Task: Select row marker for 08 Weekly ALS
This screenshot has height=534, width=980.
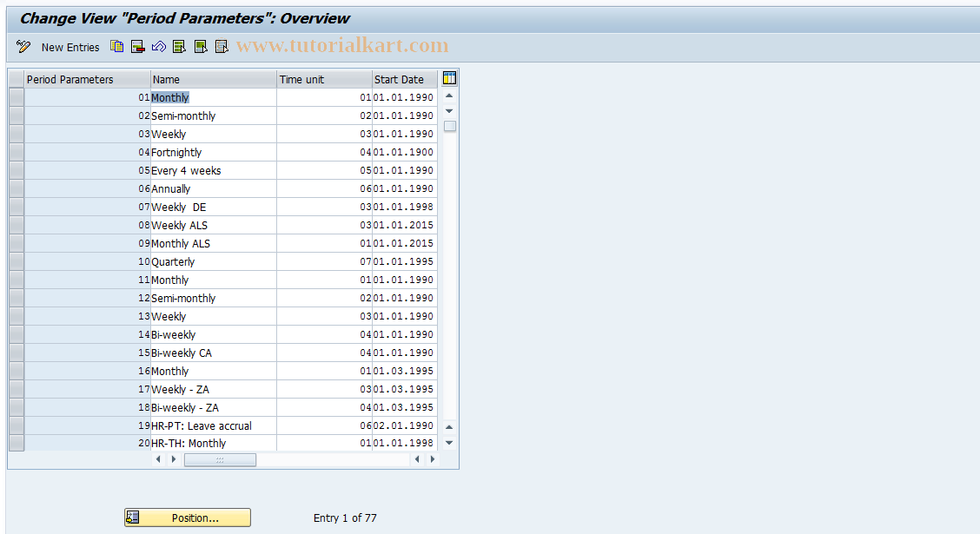Action: coord(17,225)
